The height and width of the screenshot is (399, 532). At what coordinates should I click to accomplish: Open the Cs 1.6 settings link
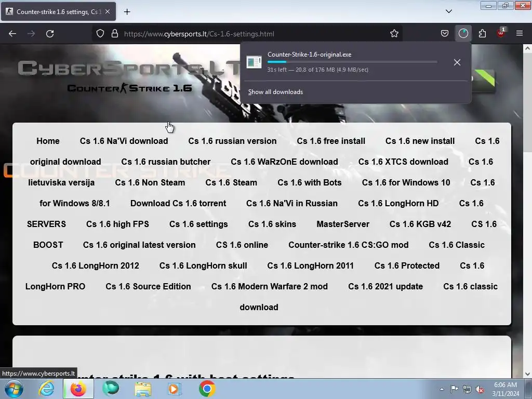[198, 224]
